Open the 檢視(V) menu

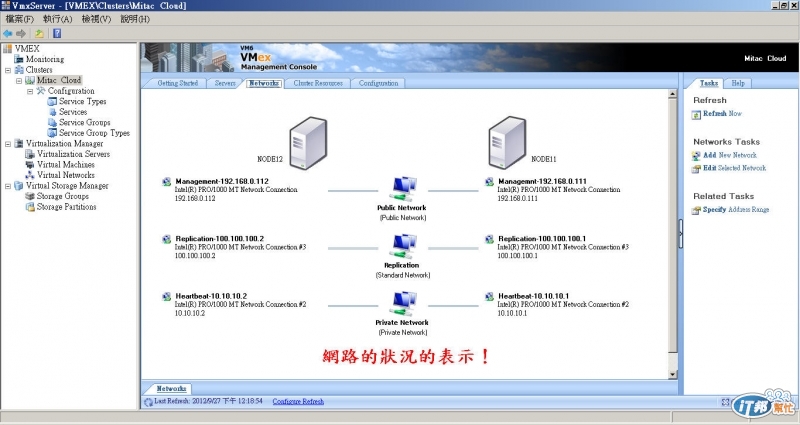tap(96, 19)
